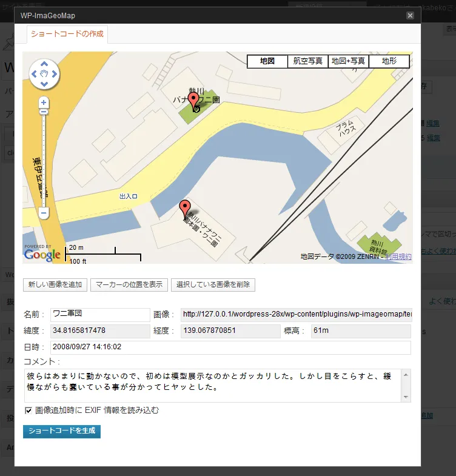The width and height of the screenshot is (456, 476).
Task: Switch map type to 地図+写真
Action: (x=349, y=61)
